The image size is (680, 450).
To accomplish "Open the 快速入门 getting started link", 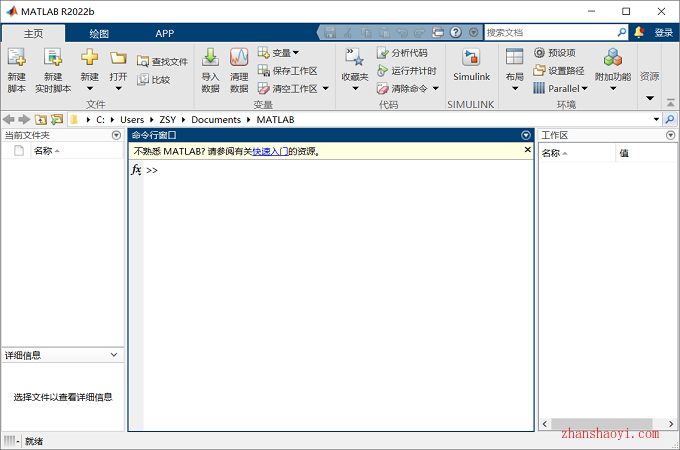I will pos(270,151).
